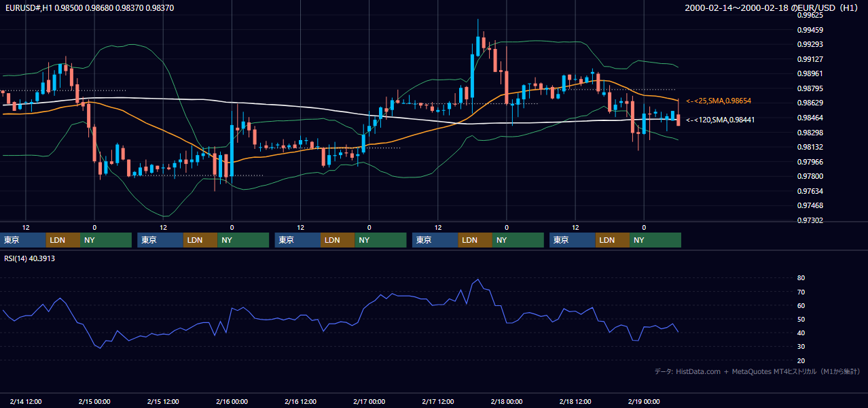This screenshot has height=408, width=868.
Task: Click the 2/15 12:00 date label
Action: click(163, 401)
